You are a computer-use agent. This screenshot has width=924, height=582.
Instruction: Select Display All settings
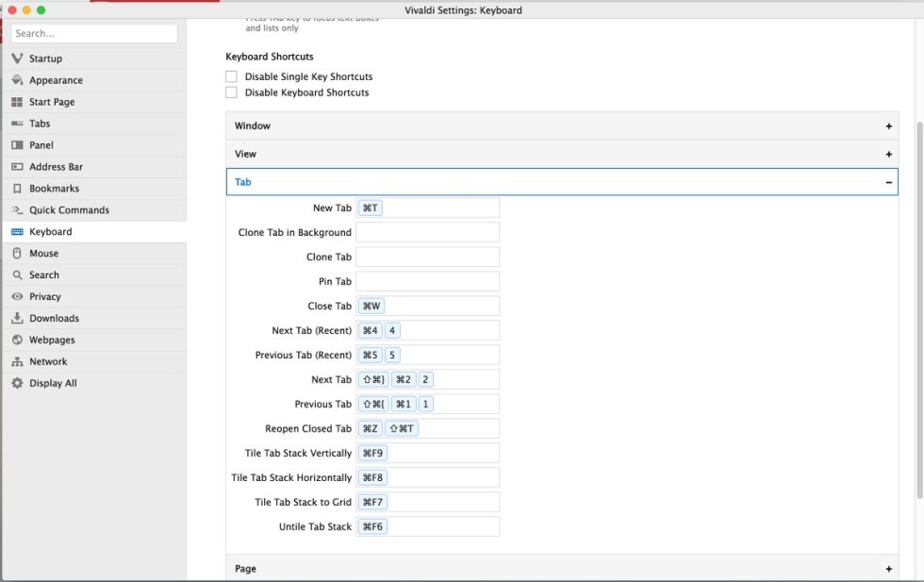94,383
